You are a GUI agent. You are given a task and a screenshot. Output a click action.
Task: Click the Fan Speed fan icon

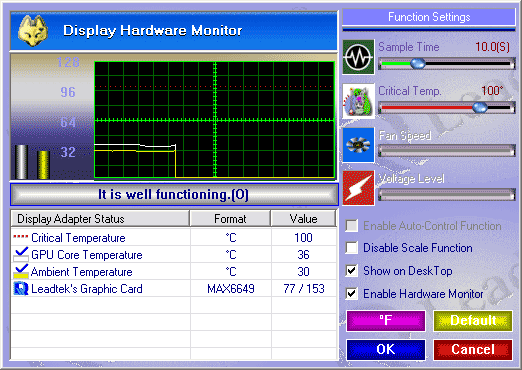(x=358, y=145)
